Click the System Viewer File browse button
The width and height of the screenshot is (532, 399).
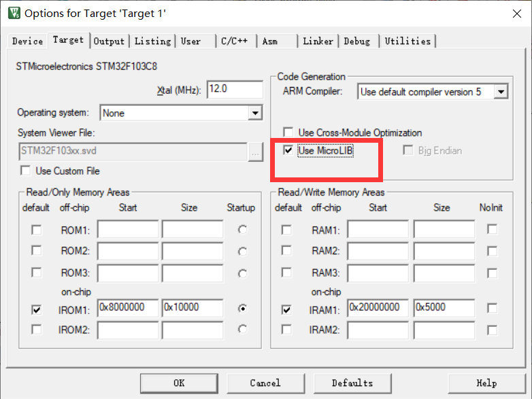[255, 152]
